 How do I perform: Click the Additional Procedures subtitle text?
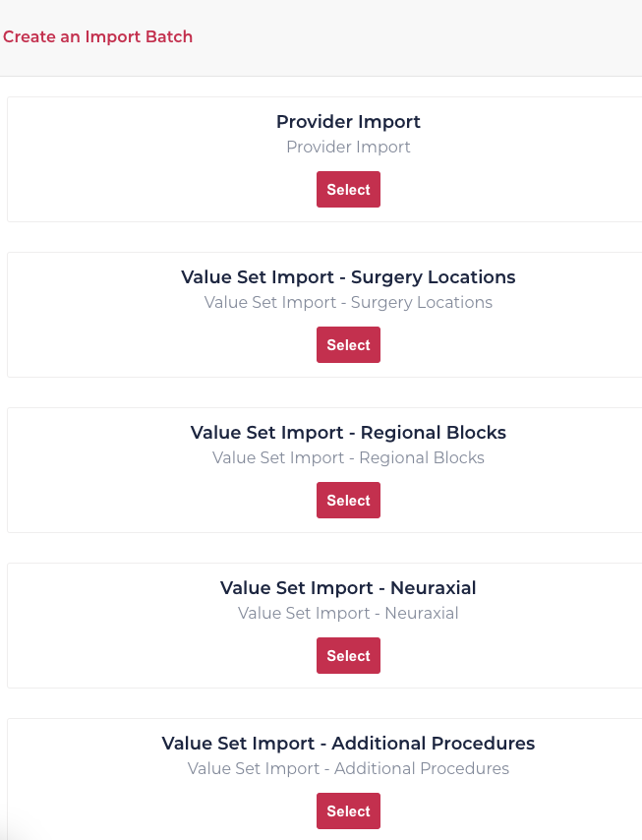[x=348, y=768]
